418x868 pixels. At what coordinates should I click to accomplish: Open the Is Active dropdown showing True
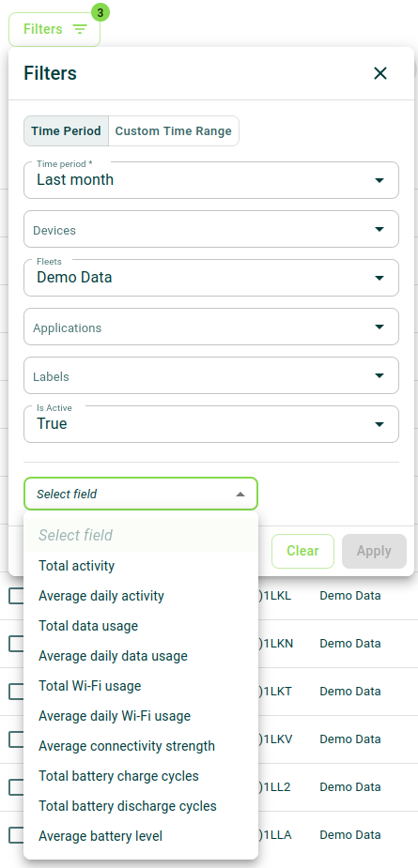click(x=211, y=424)
